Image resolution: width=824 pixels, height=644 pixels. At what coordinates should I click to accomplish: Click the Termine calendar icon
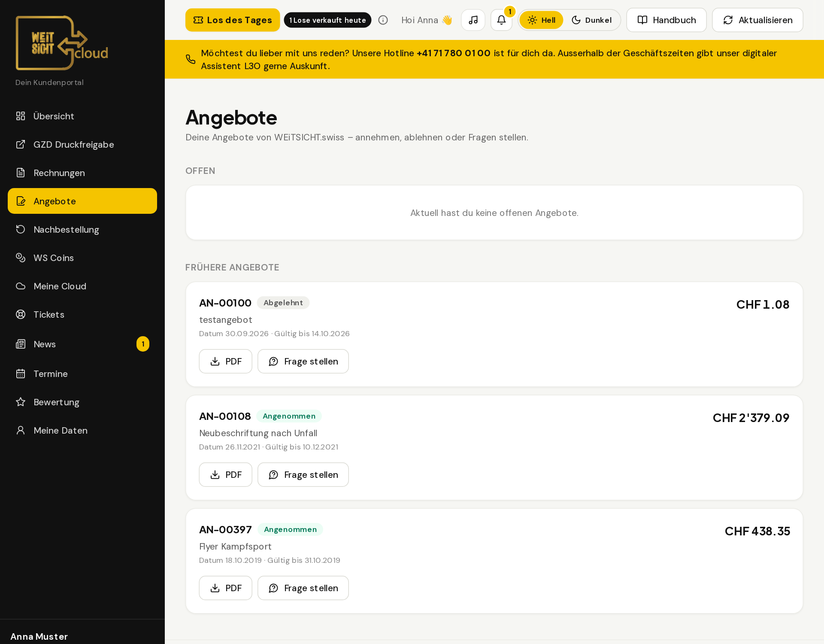pos(21,374)
